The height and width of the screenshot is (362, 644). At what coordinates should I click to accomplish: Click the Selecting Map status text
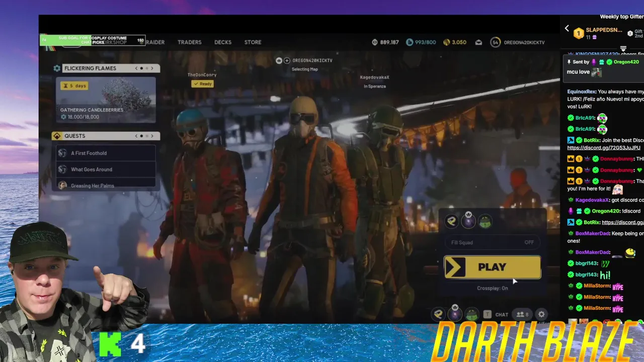click(305, 69)
